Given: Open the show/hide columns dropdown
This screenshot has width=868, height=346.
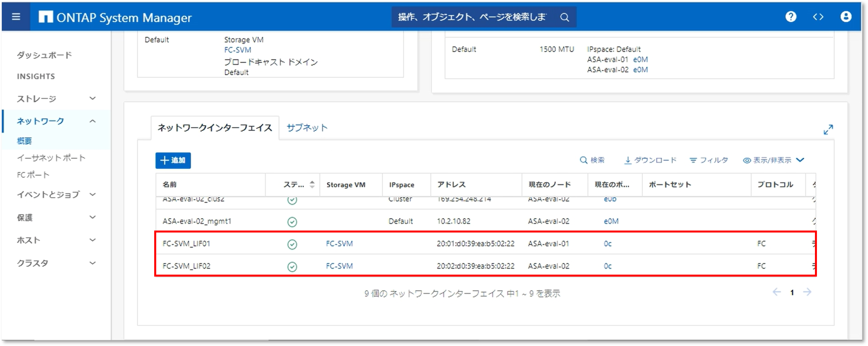Looking at the screenshot, I should 774,160.
